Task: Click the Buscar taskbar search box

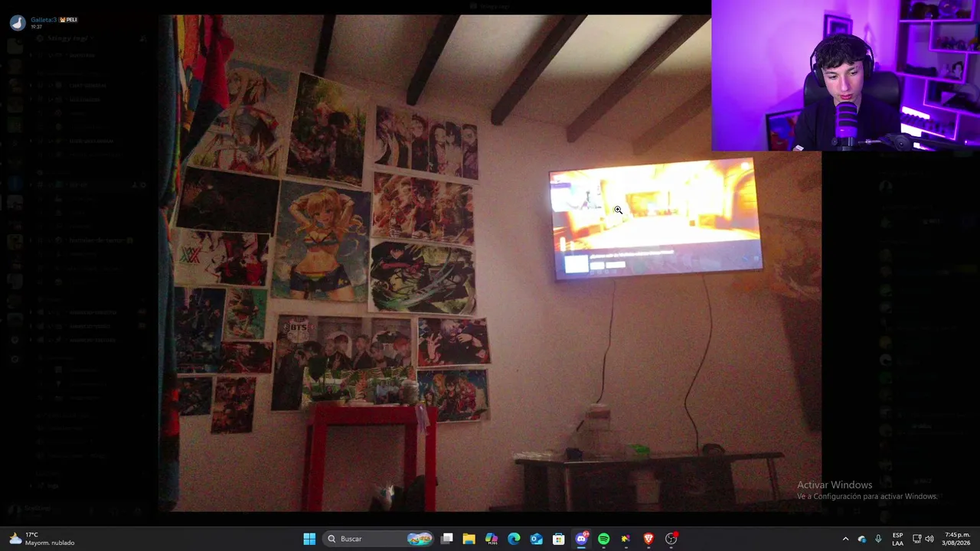Action: 378,539
